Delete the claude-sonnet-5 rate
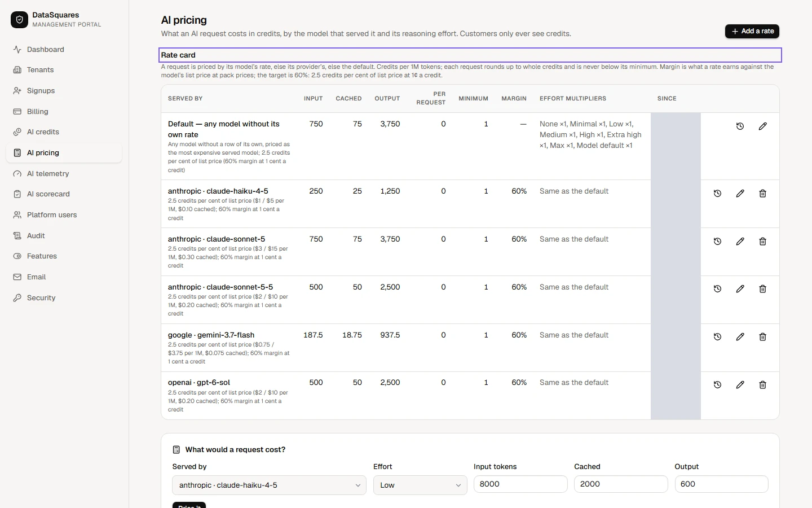The image size is (812, 508). [762, 242]
